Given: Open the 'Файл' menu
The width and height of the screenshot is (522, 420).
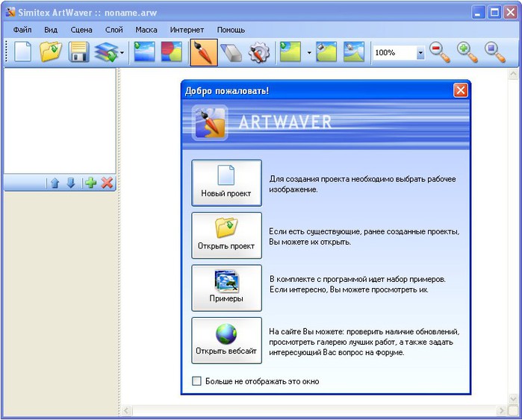Looking at the screenshot, I should (22, 30).
